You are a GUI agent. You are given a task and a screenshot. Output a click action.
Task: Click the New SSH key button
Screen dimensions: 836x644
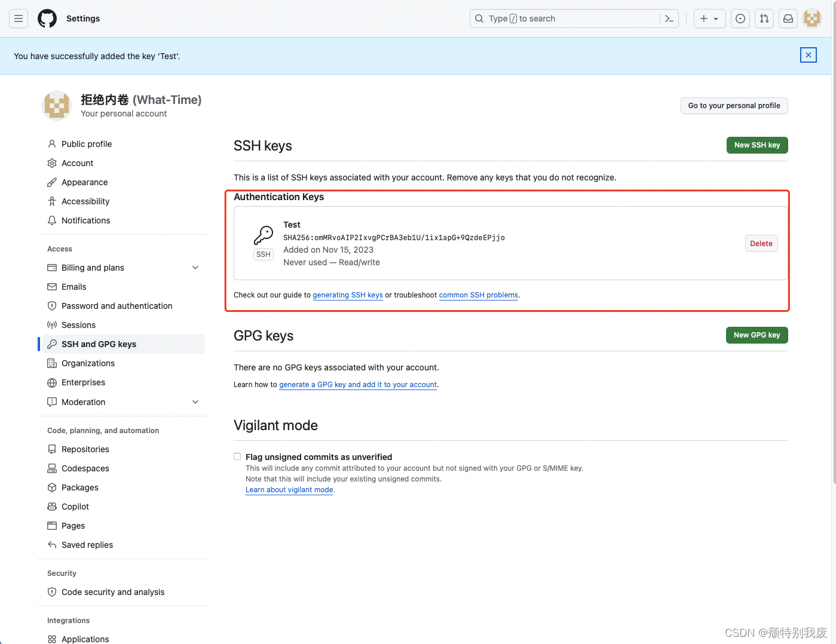(x=757, y=145)
